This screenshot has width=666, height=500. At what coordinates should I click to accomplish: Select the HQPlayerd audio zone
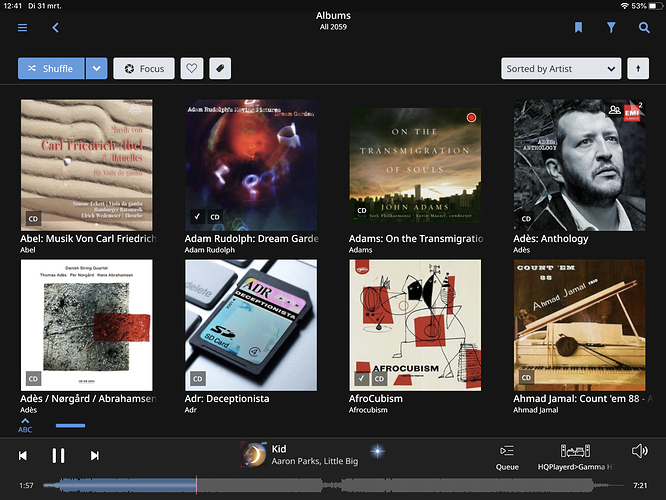[575, 457]
